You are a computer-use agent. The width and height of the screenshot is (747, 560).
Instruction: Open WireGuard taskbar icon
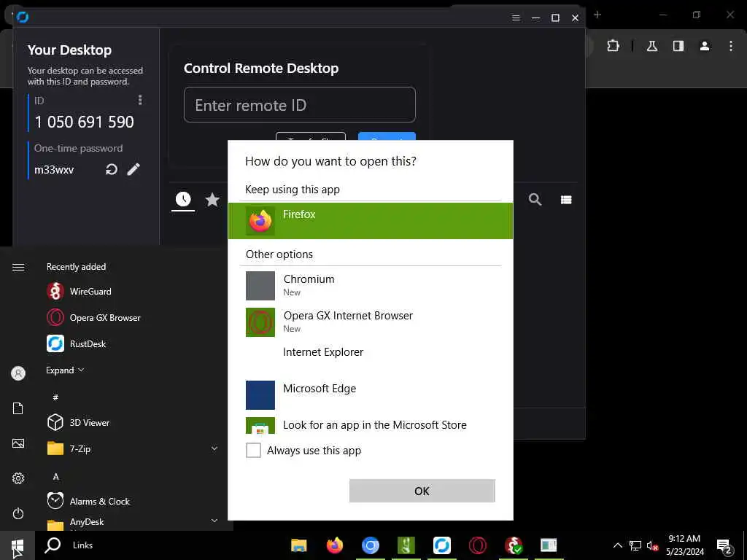click(513, 545)
